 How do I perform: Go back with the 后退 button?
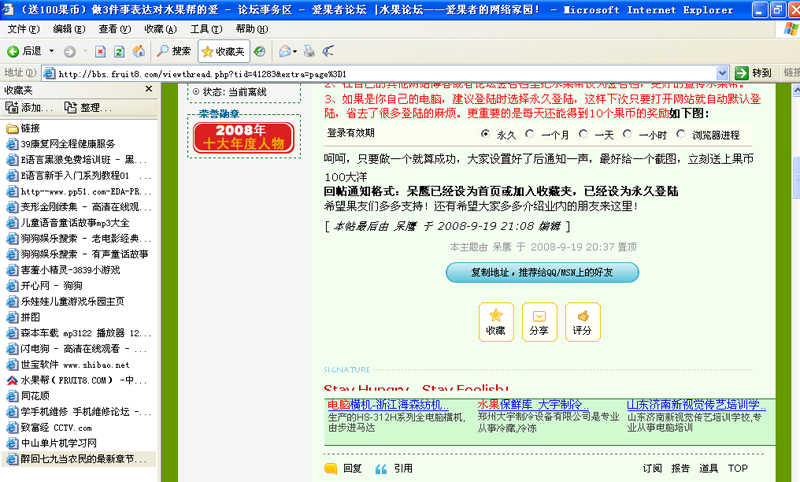[24, 51]
